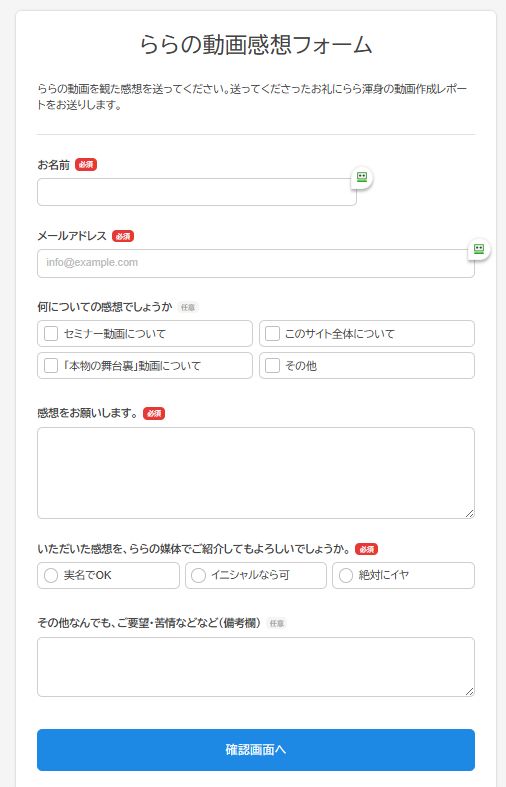Click the resize handle of the 感想 text area
506x787 pixels.
(469, 513)
